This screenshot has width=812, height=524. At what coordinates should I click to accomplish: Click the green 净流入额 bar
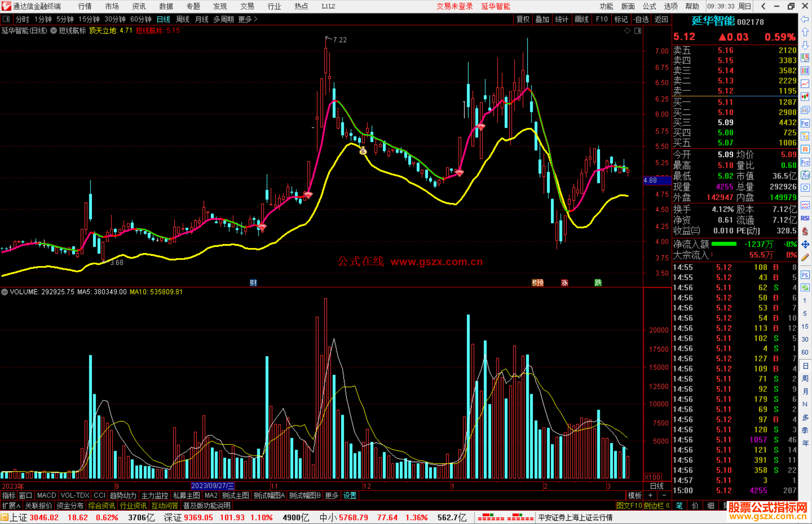click(724, 244)
